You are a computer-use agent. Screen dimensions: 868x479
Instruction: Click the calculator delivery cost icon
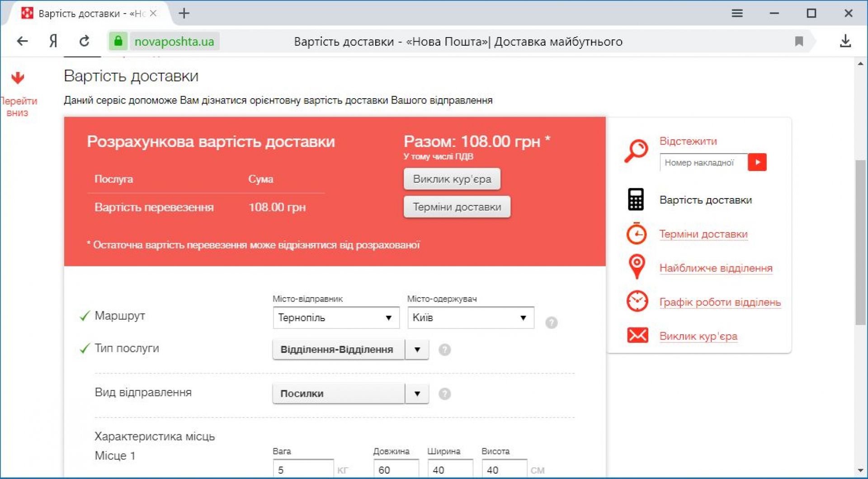pos(636,199)
